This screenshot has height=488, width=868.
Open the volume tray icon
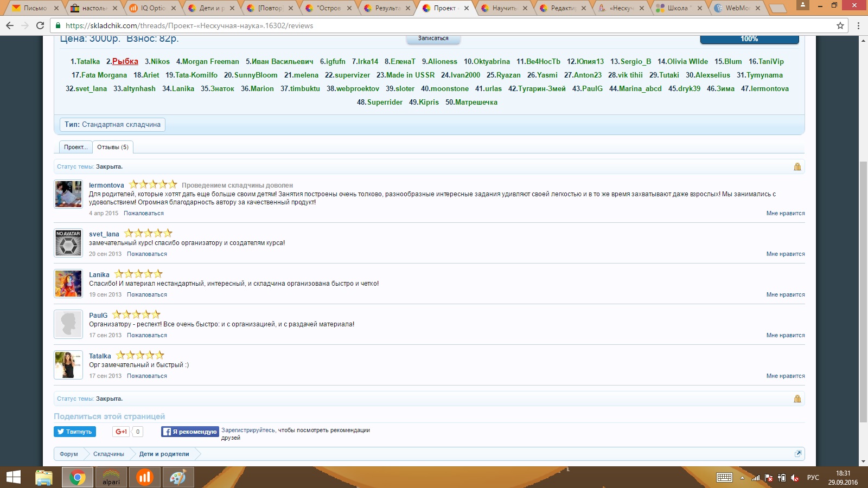point(795,478)
